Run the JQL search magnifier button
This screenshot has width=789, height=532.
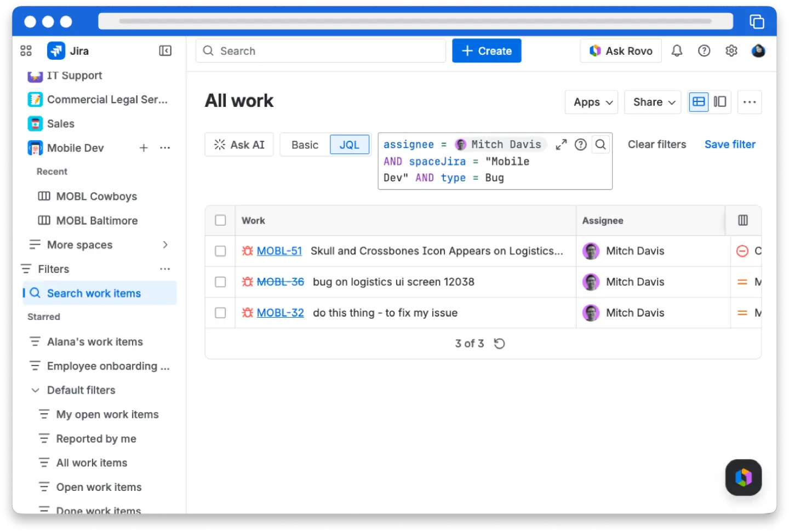601,145
